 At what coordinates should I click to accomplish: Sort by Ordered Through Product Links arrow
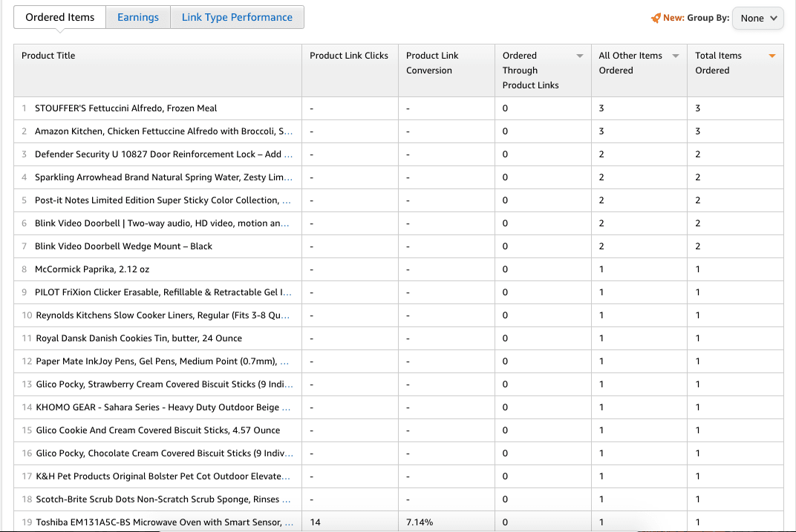580,56
